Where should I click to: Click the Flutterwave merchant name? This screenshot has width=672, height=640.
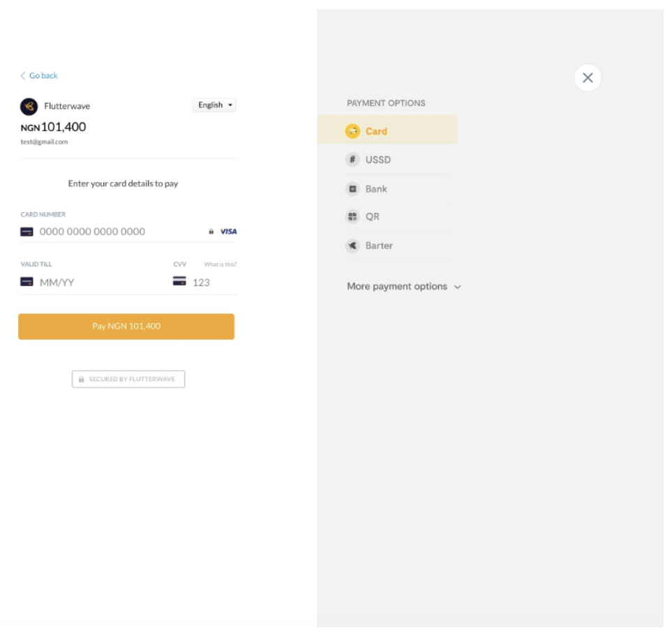[x=67, y=106]
